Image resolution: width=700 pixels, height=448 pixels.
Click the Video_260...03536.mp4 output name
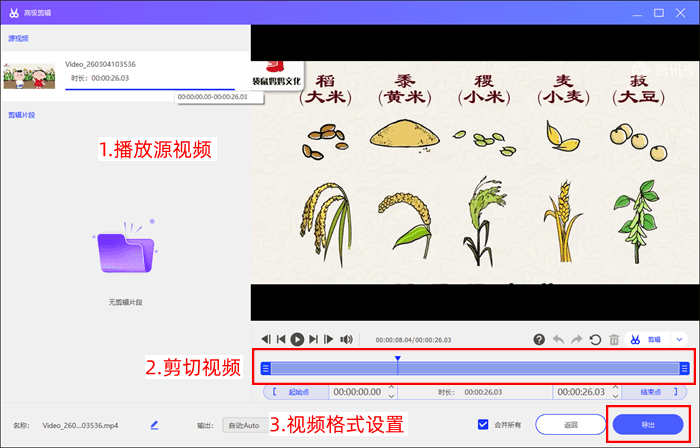tap(80, 425)
